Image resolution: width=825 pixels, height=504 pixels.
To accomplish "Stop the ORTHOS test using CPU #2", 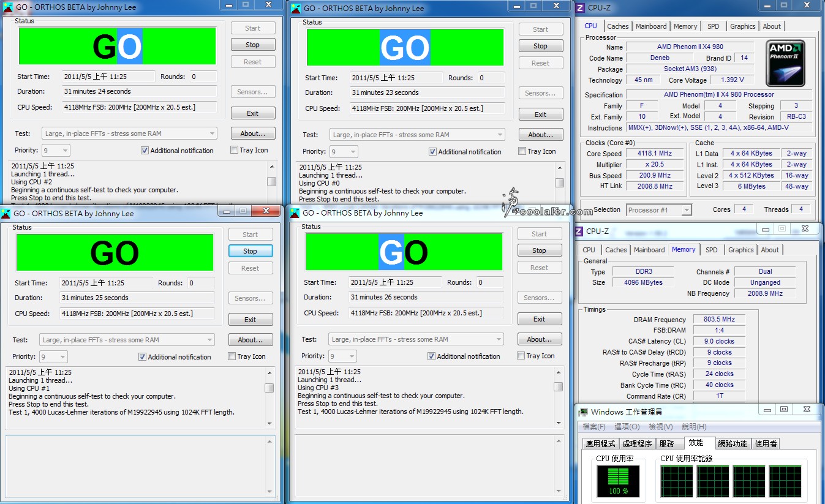I will point(253,45).
